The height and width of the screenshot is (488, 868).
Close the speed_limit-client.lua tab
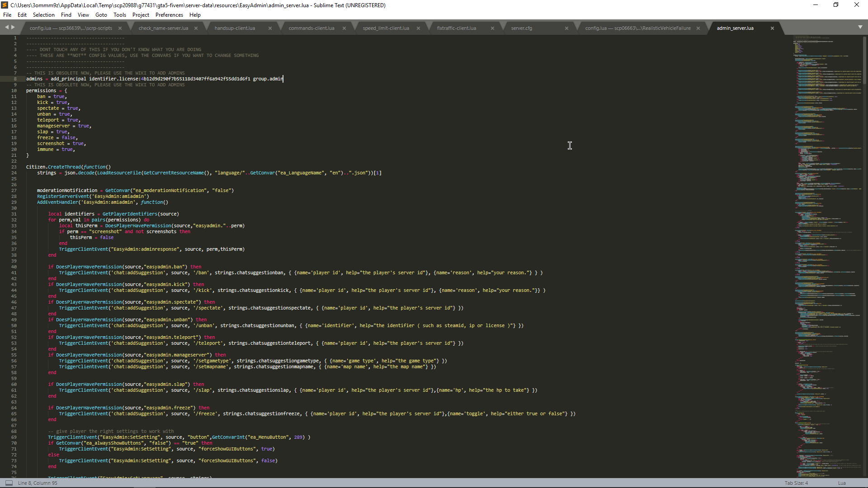tap(418, 28)
